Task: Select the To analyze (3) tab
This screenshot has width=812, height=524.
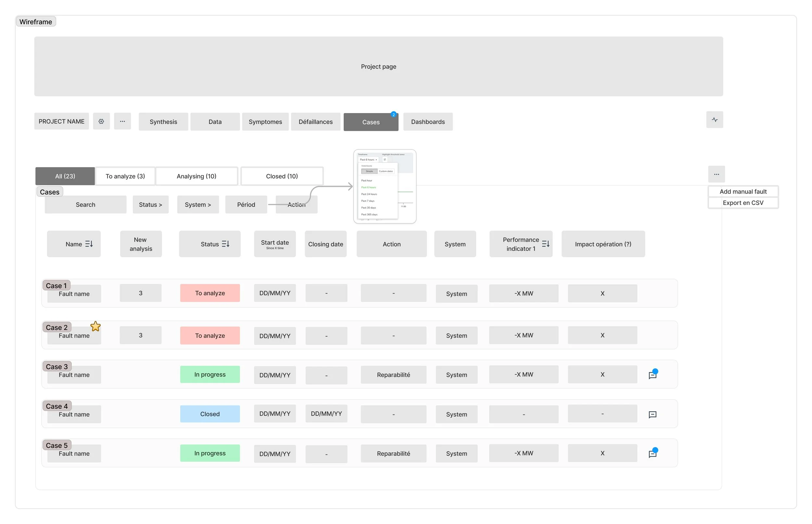Action: (x=125, y=176)
